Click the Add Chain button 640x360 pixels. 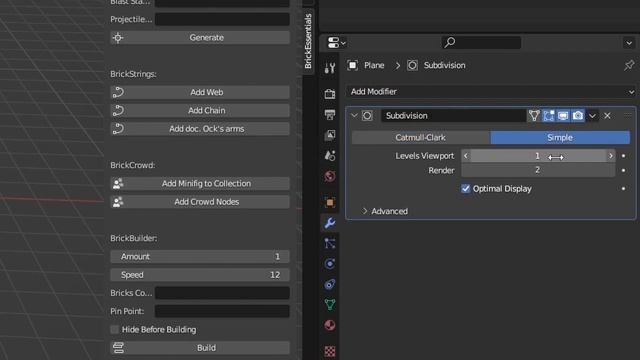[x=200, y=111]
